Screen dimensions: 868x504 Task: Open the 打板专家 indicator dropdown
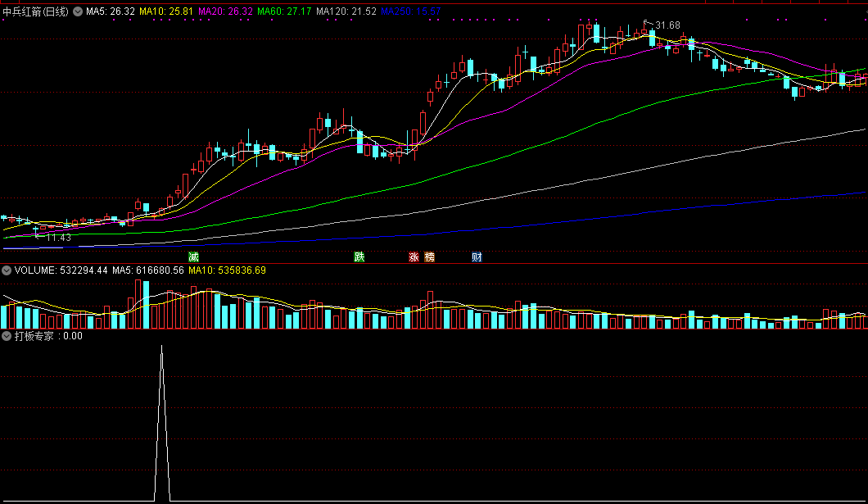(x=7, y=336)
